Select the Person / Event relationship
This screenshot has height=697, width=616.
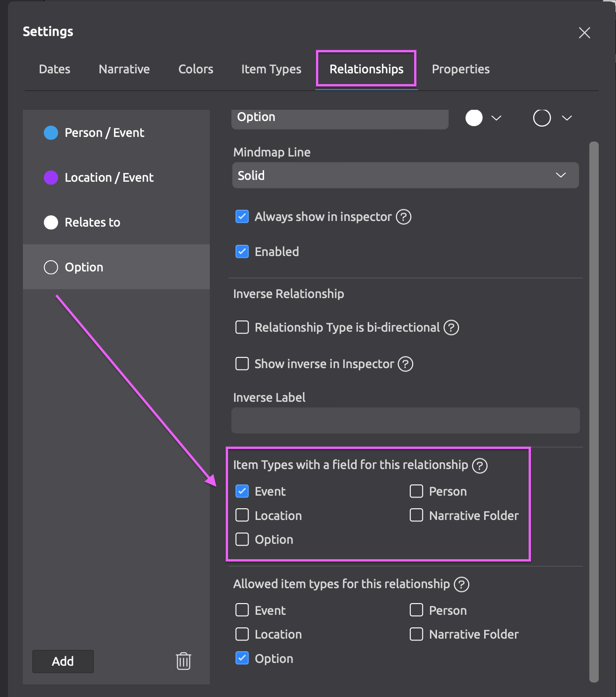(105, 133)
